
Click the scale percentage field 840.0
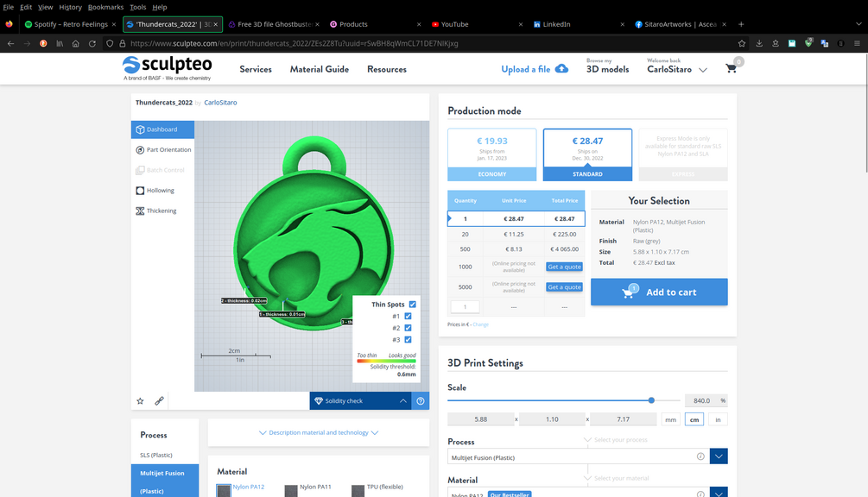point(701,400)
